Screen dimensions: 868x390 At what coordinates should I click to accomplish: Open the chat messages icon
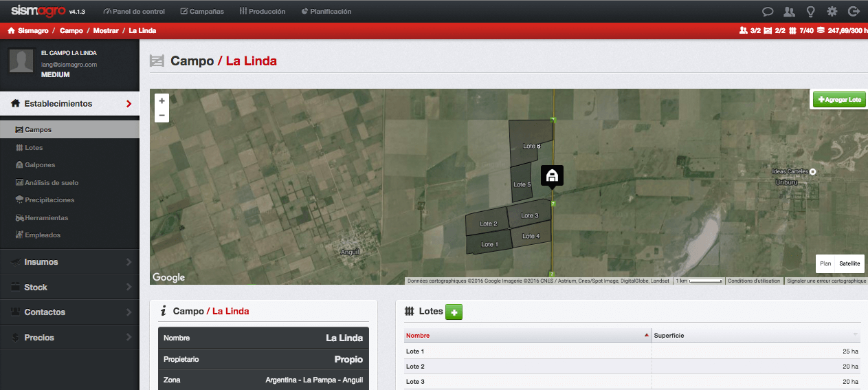[x=768, y=11]
